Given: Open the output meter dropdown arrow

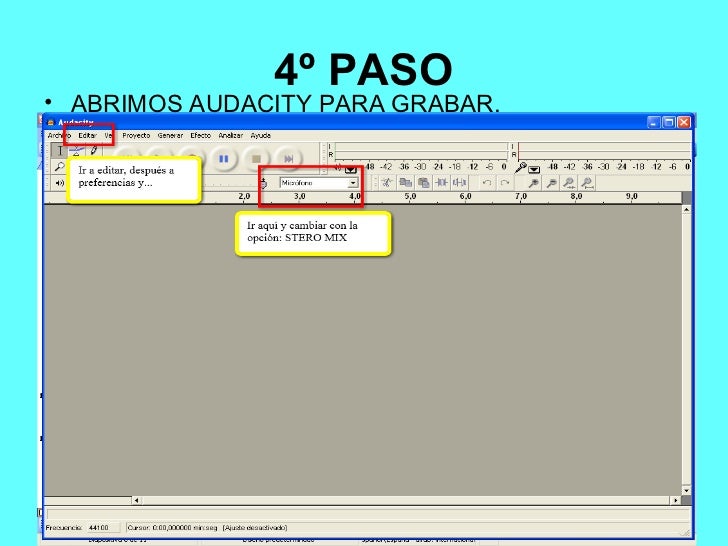Looking at the screenshot, I should coord(351,169).
